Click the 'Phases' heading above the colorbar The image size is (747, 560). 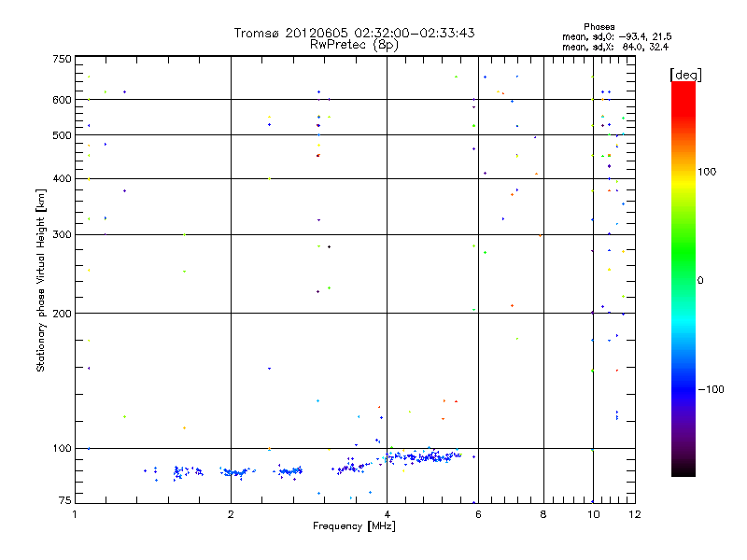pyautogui.click(x=599, y=27)
